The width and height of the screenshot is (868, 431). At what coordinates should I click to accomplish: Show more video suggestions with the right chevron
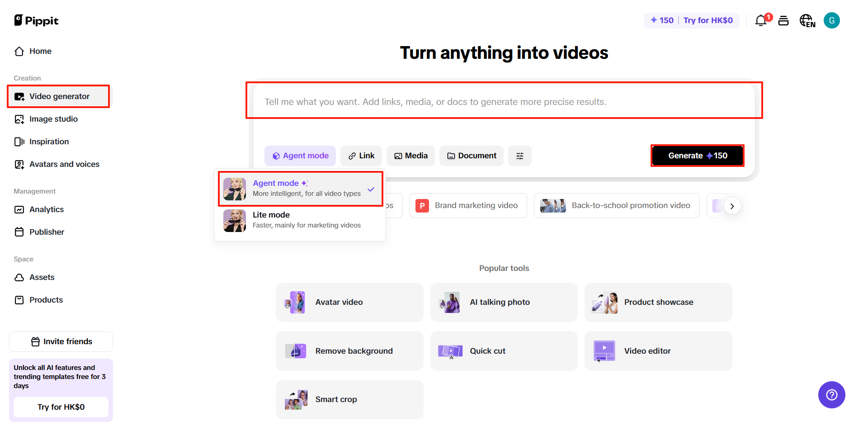coord(732,206)
